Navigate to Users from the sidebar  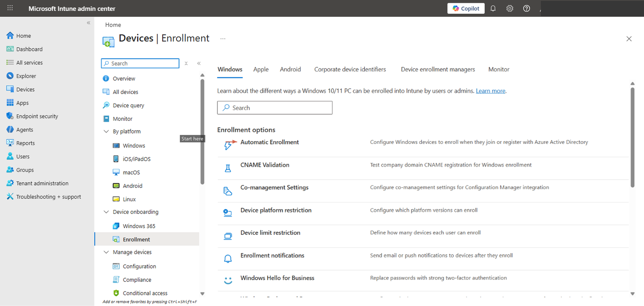coord(23,156)
